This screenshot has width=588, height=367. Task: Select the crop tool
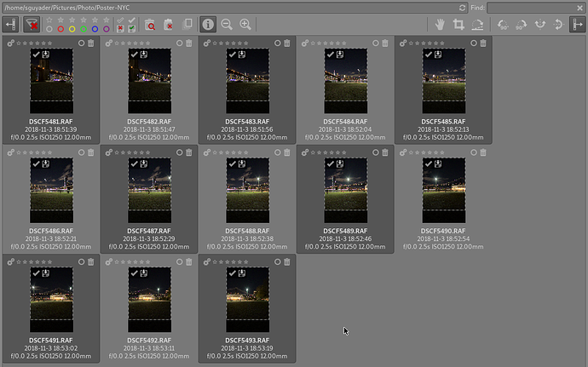(459, 25)
